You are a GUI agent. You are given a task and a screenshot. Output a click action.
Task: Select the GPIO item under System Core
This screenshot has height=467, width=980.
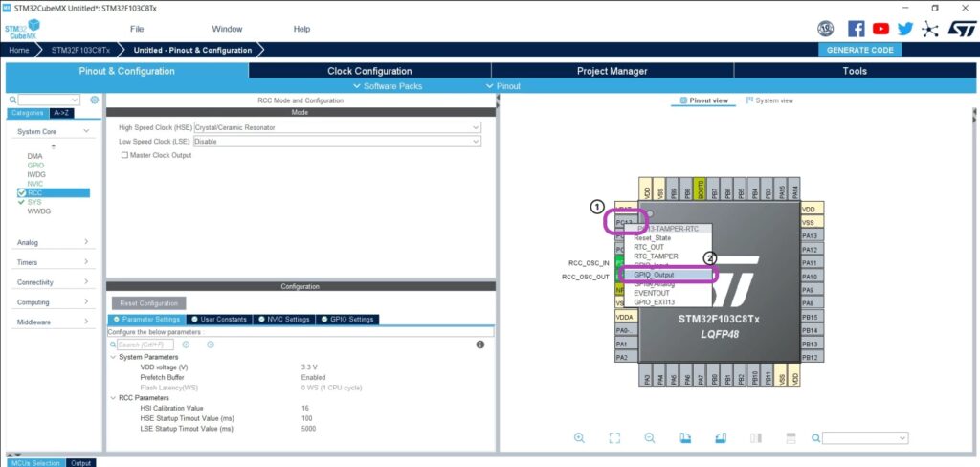(x=35, y=166)
